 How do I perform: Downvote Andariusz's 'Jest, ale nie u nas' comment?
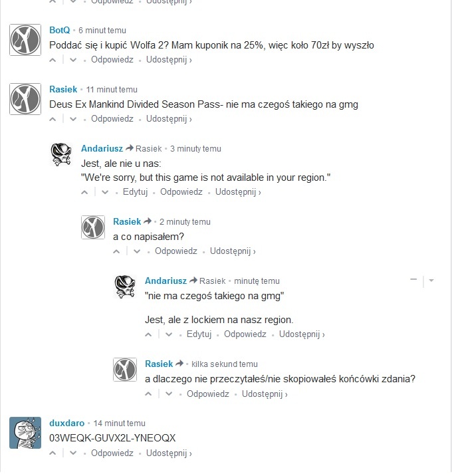[x=105, y=192]
